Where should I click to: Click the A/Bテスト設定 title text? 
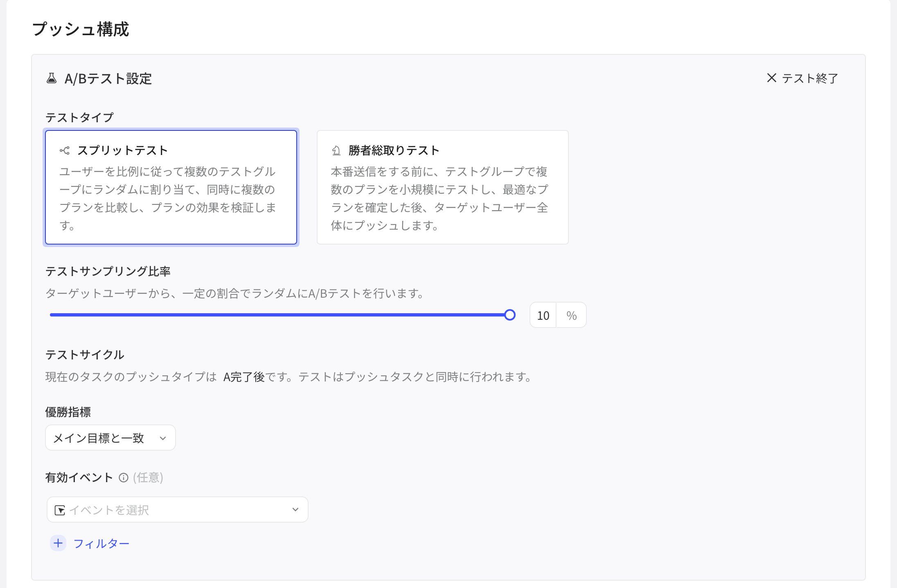[x=108, y=79]
